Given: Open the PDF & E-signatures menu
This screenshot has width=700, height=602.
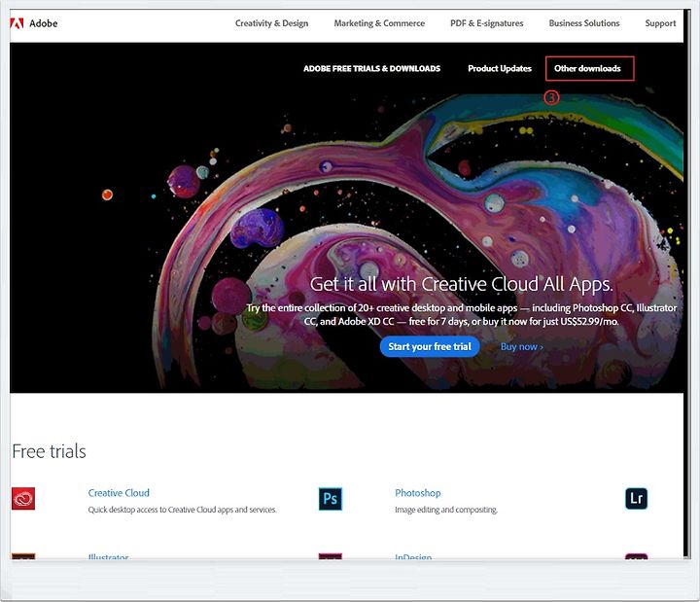Looking at the screenshot, I should pos(487,23).
